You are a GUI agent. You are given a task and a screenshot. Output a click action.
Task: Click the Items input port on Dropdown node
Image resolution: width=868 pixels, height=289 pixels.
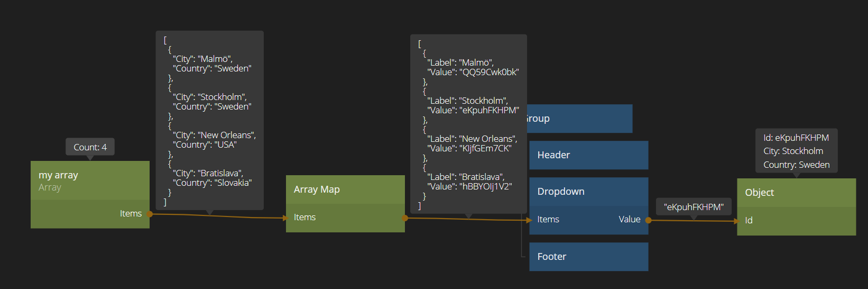548,220
